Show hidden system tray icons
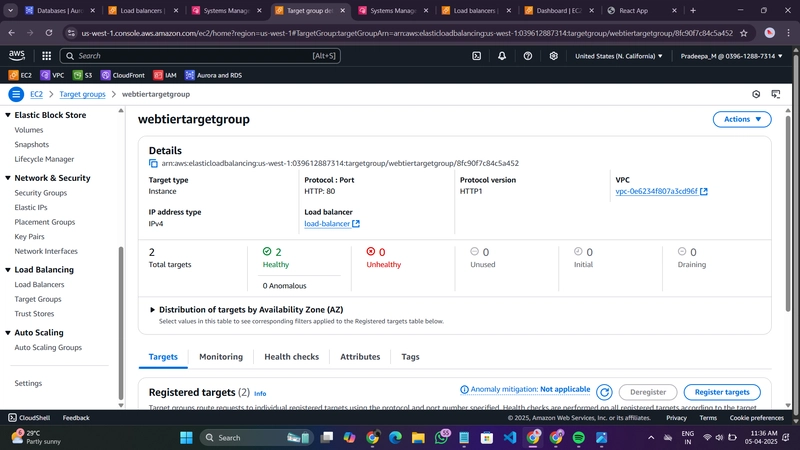This screenshot has width=800, height=450. click(x=651, y=438)
